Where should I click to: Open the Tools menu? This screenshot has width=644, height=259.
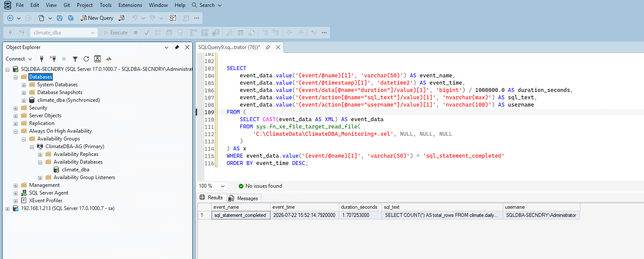[106, 5]
